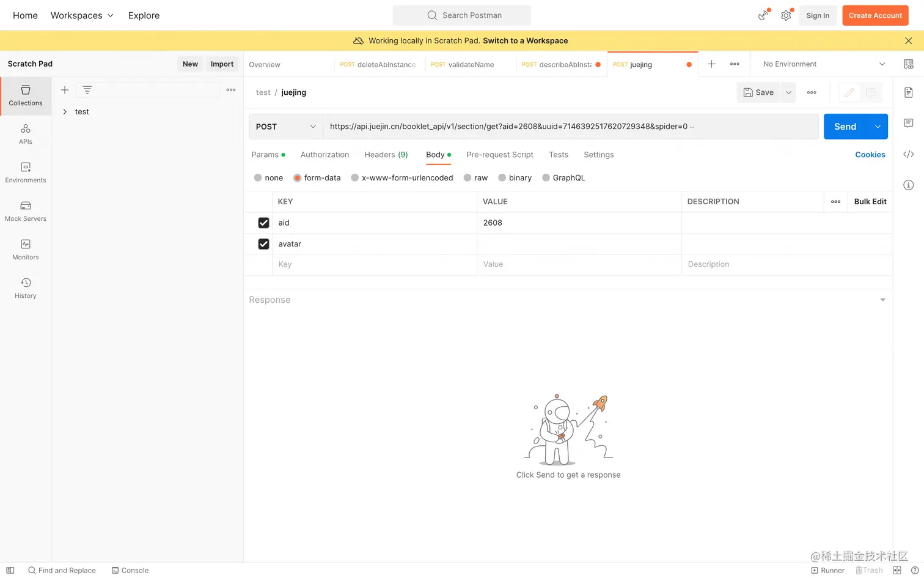Open the Cookies link
The width and height of the screenshot is (924, 578).
coord(870,155)
